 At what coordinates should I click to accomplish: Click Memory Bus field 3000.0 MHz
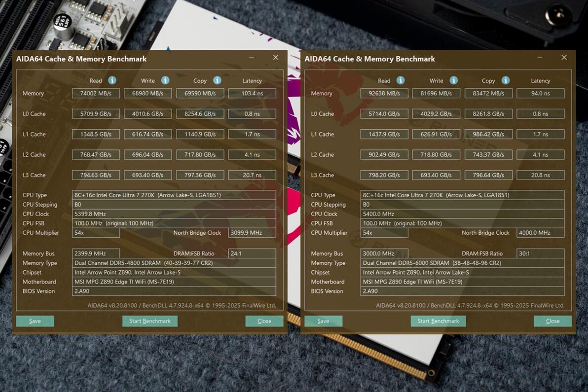[384, 253]
